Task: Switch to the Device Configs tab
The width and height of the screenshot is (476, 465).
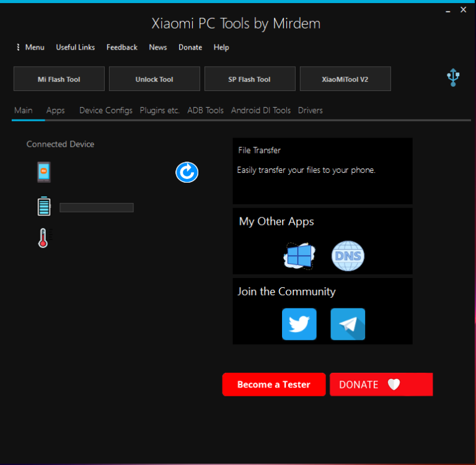Action: point(105,111)
